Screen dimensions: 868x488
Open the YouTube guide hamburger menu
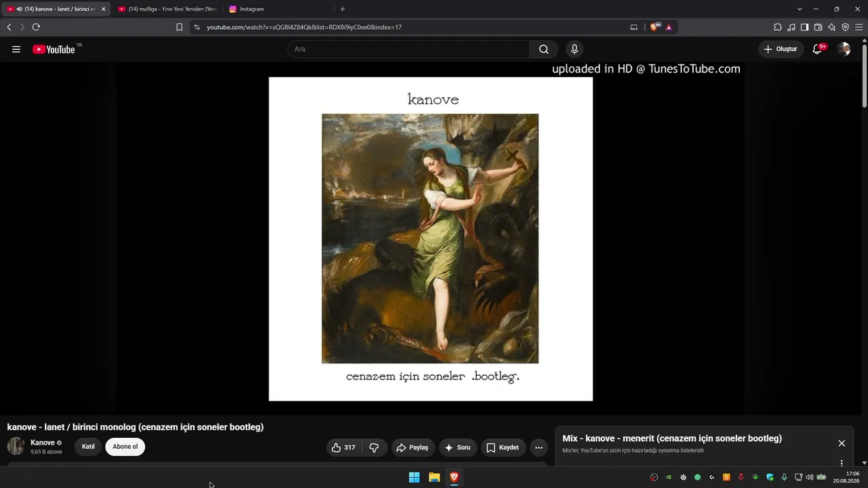(16, 49)
